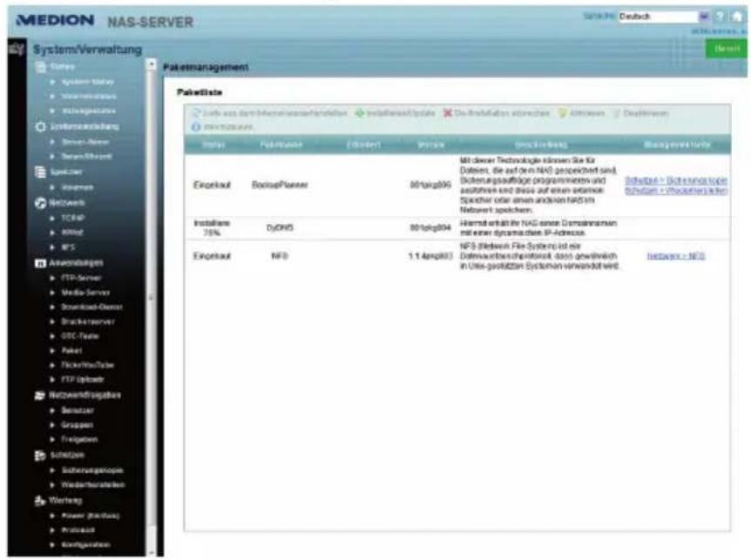Viewport: 751px width, 560px height.
Task: Open the Paket page in sidebar
Action: coord(71,351)
